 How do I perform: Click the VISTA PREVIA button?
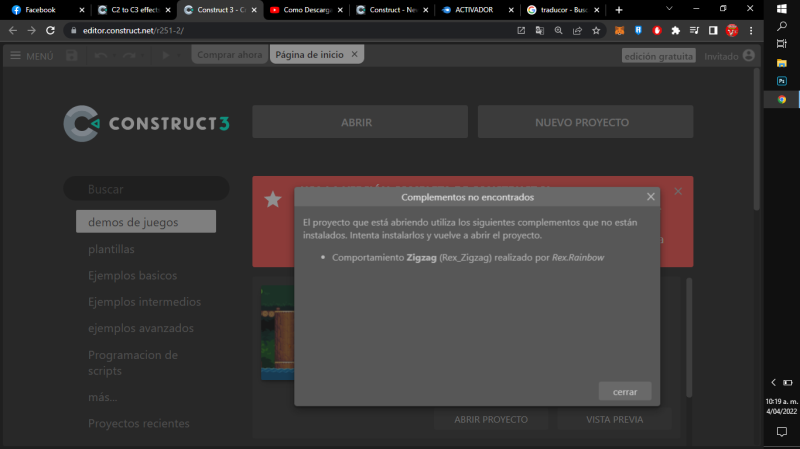point(614,419)
